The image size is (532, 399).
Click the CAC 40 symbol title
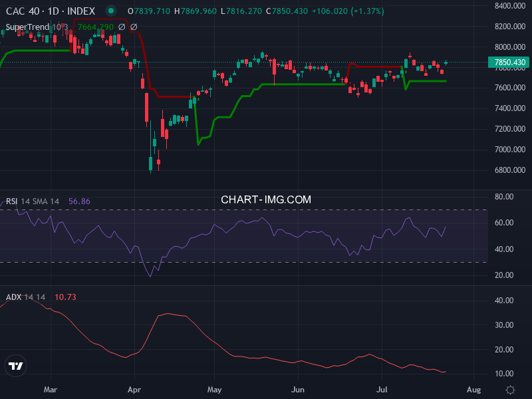point(51,11)
